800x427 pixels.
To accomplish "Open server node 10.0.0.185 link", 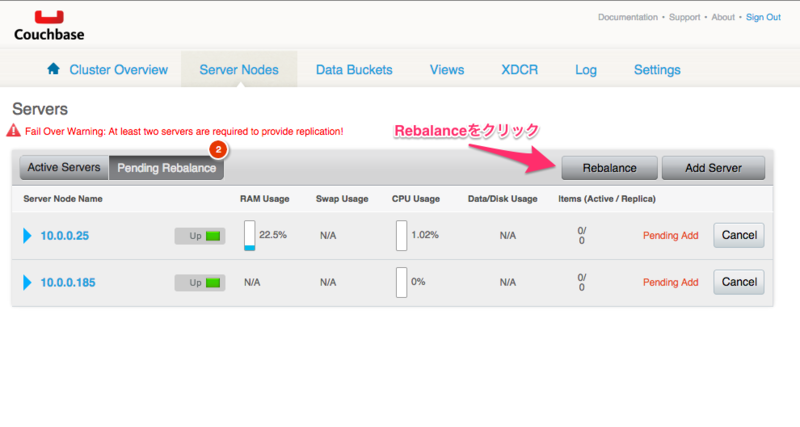I will [x=68, y=283].
